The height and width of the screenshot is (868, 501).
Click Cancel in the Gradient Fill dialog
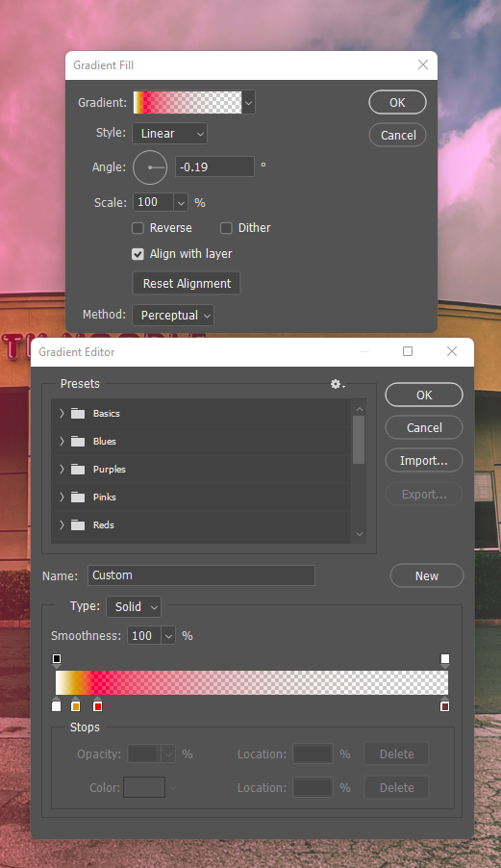tap(397, 135)
